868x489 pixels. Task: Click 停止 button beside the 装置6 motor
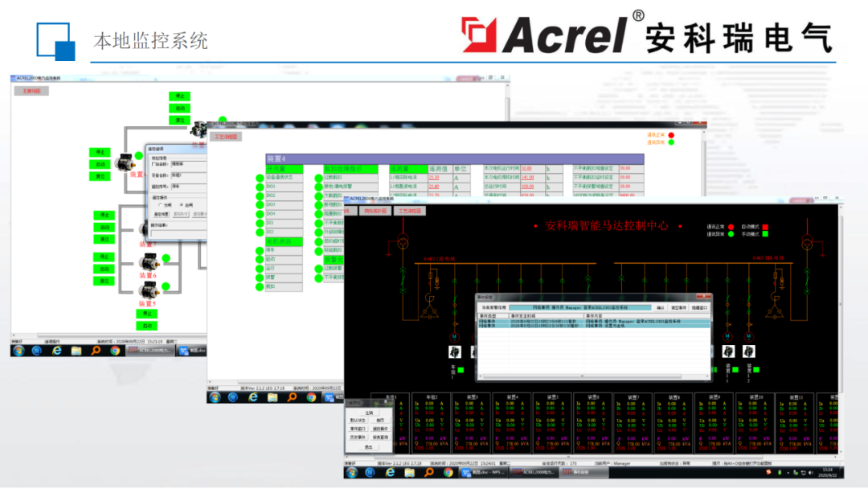[104, 257]
